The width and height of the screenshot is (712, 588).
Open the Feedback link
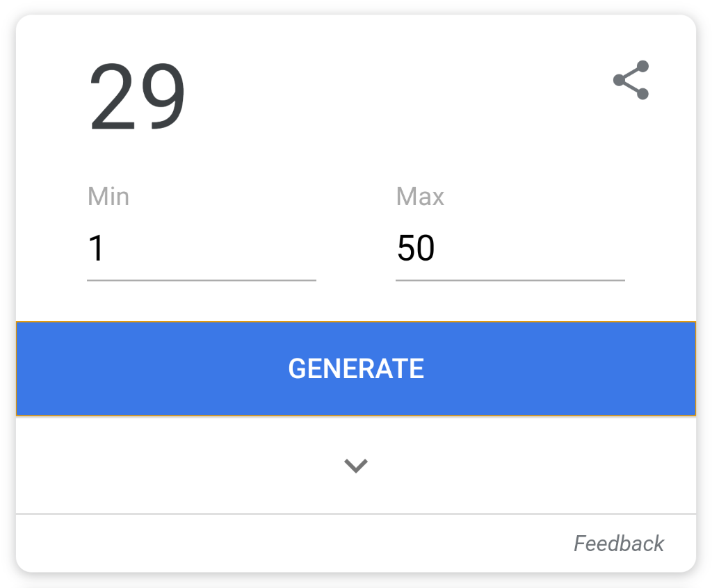[x=618, y=543]
